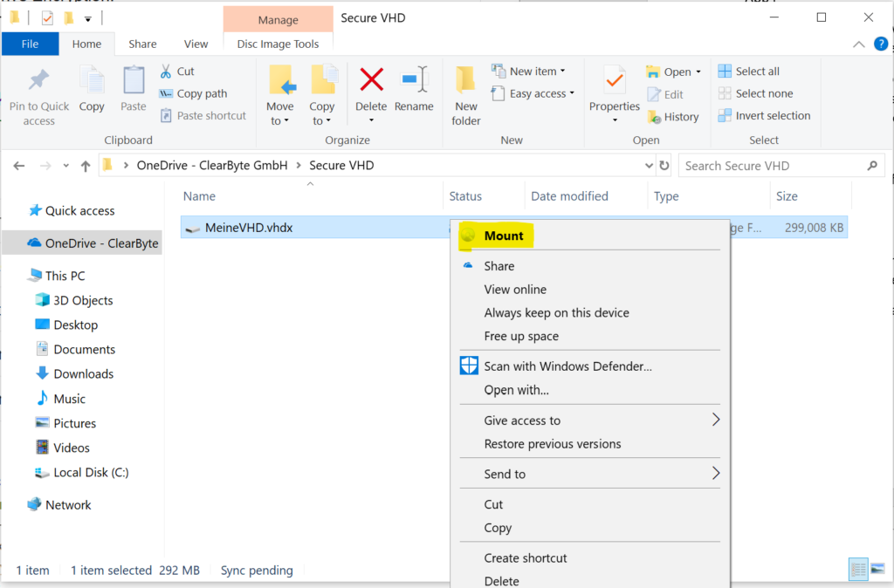
Task: Open the address bar history dropdown
Action: [x=648, y=166]
